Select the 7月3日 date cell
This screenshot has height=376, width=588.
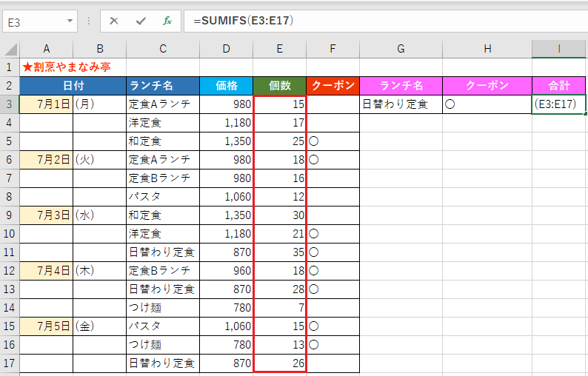click(47, 215)
